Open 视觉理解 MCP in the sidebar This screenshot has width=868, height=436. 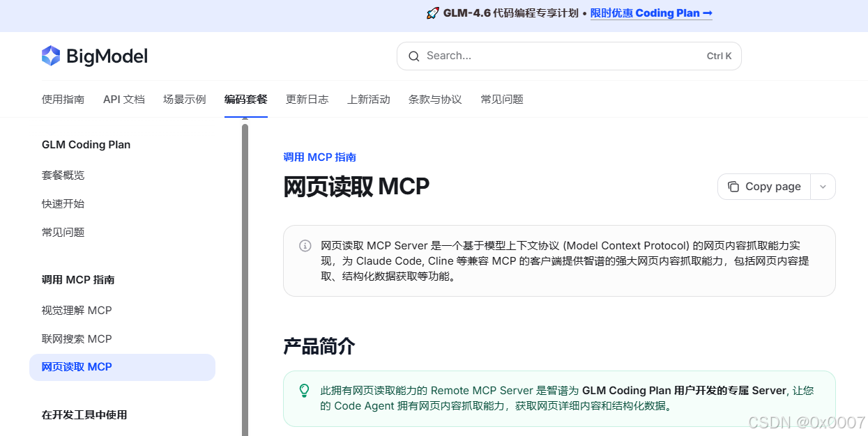(77, 310)
